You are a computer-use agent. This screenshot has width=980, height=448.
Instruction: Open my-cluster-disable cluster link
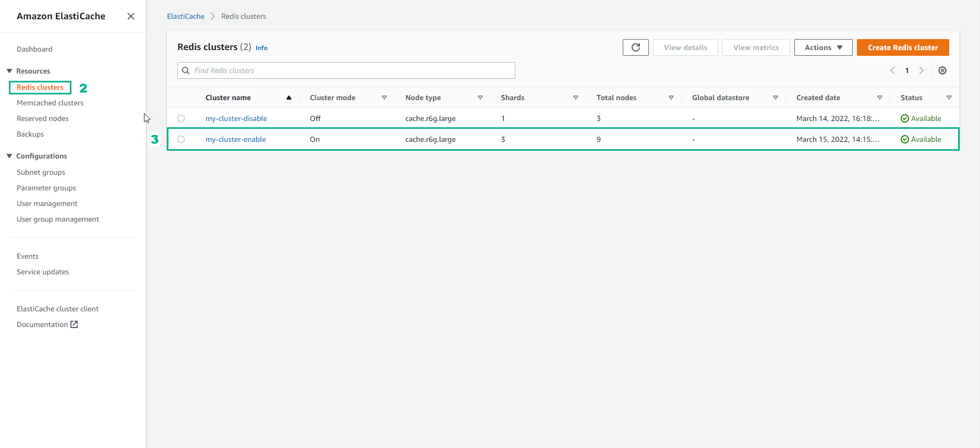[x=236, y=118]
